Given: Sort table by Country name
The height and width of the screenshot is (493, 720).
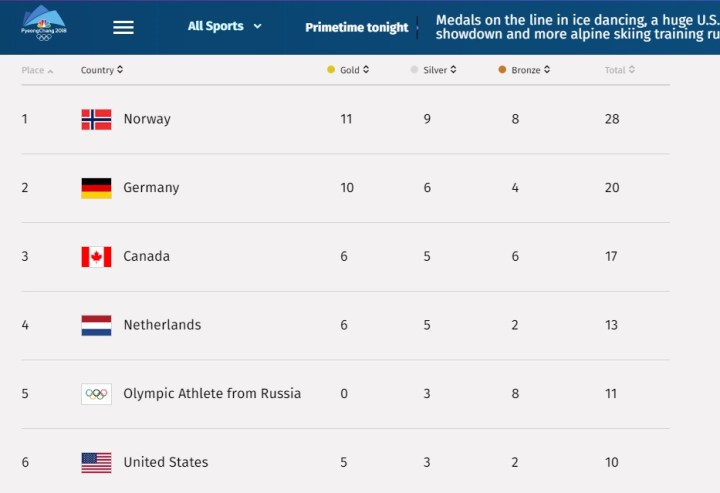Looking at the screenshot, I should pyautogui.click(x=102, y=70).
